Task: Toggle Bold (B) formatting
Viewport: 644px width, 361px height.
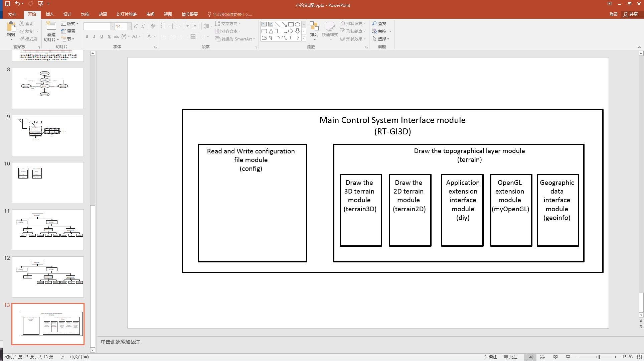Action: pyautogui.click(x=87, y=36)
